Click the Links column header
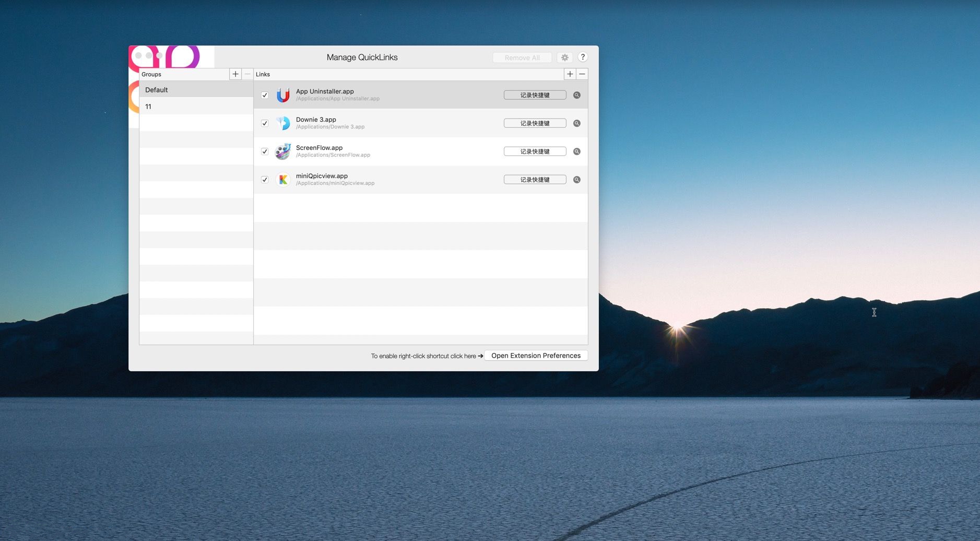The width and height of the screenshot is (980, 541). tap(263, 74)
